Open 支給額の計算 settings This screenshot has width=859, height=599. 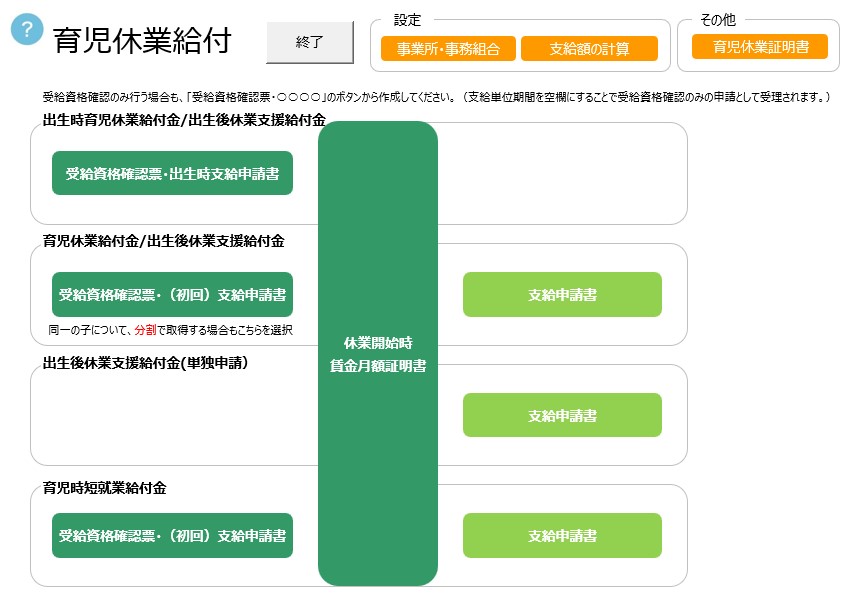click(x=589, y=49)
